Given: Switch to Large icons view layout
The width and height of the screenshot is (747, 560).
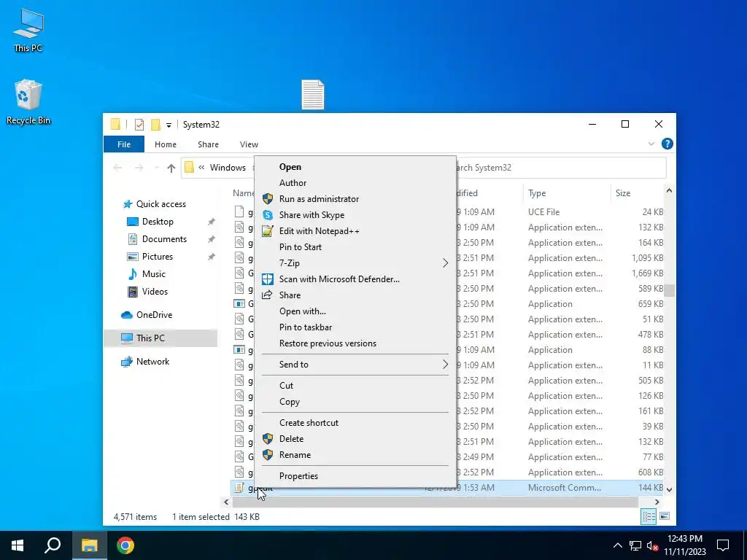Looking at the screenshot, I should pos(665,517).
